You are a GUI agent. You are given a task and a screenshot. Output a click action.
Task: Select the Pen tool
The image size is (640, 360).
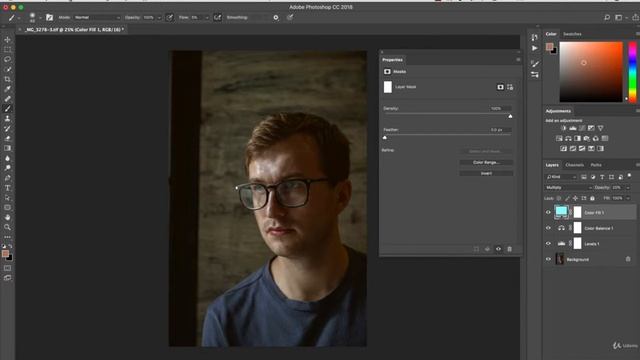point(7,178)
